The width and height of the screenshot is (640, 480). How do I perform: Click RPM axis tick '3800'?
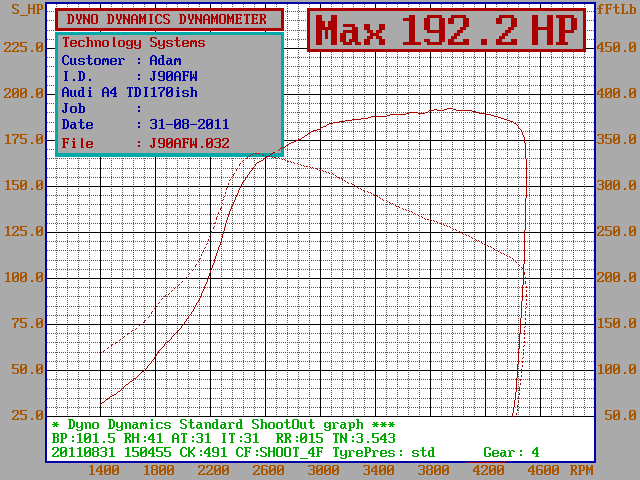tap(433, 470)
